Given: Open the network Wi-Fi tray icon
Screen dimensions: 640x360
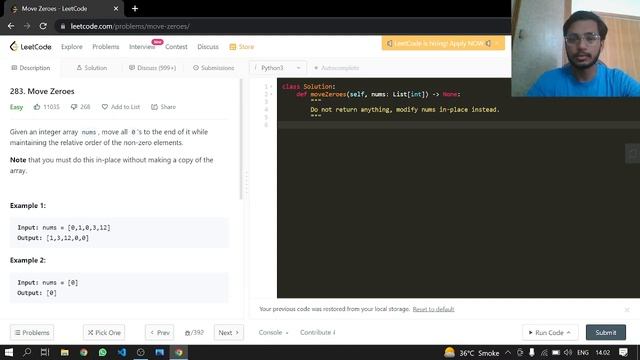Looking at the screenshot, I should point(544,353).
